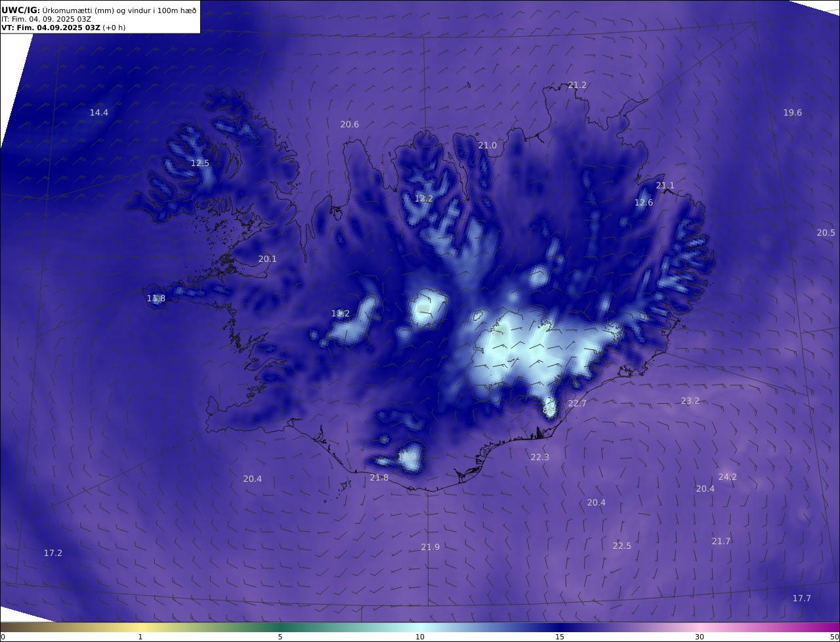The image size is (840, 642).
Task: Click the 'VT: Fim. 04.09.2025 03Z (+0 h)' line
Action: [63, 28]
